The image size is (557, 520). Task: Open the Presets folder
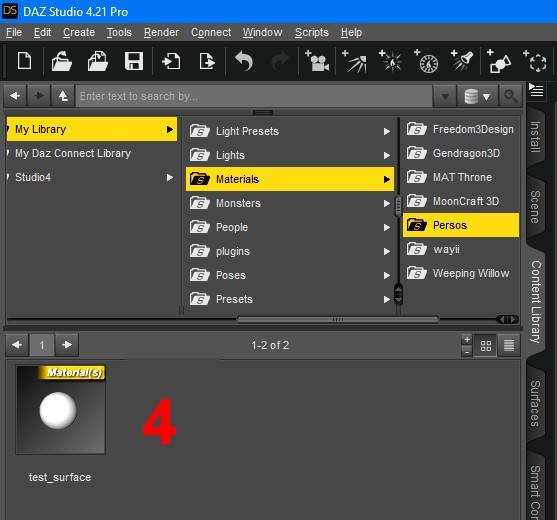290,299
